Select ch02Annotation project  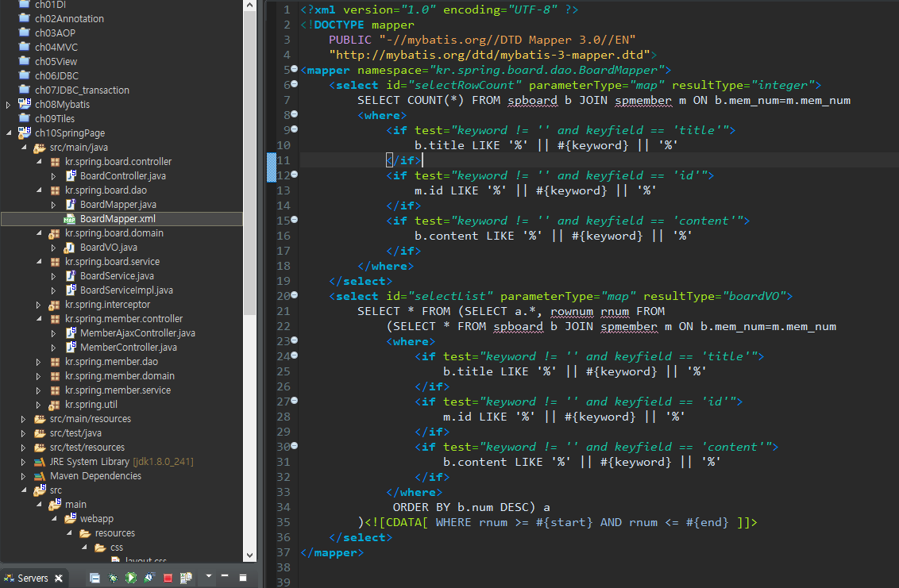(x=69, y=19)
